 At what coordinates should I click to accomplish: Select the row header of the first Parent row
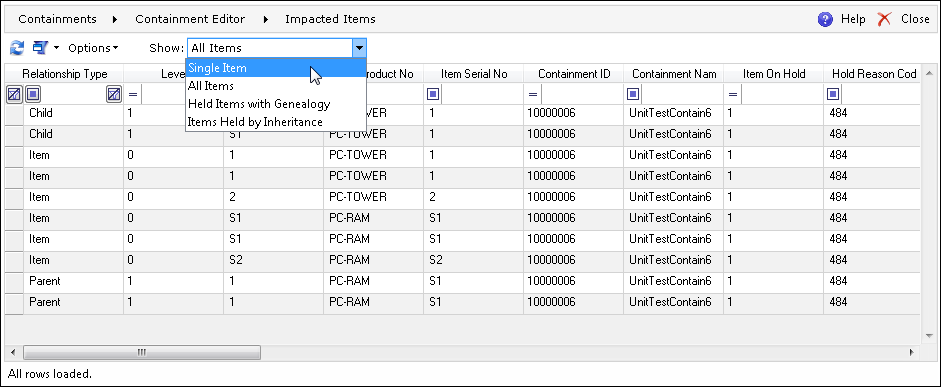(14, 281)
